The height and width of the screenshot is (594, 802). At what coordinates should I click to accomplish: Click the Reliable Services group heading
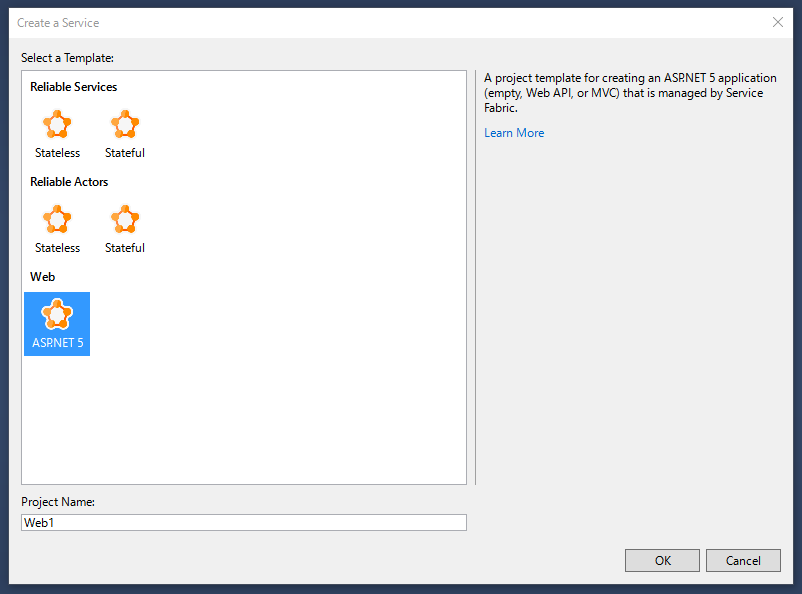pyautogui.click(x=74, y=87)
